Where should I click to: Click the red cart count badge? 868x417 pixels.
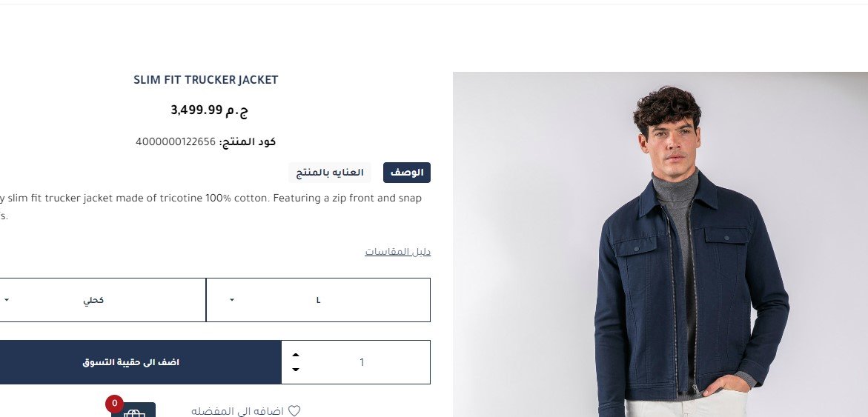[115, 404]
